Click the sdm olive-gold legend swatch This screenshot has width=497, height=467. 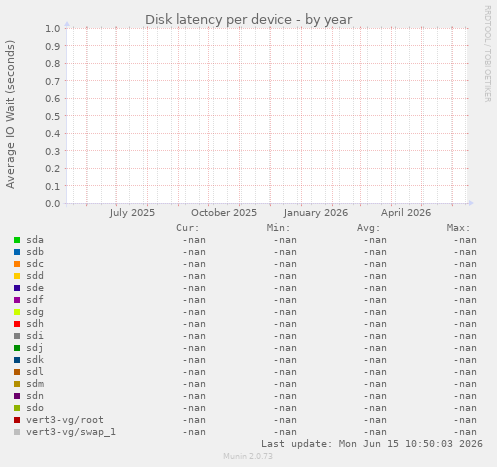tap(17, 384)
